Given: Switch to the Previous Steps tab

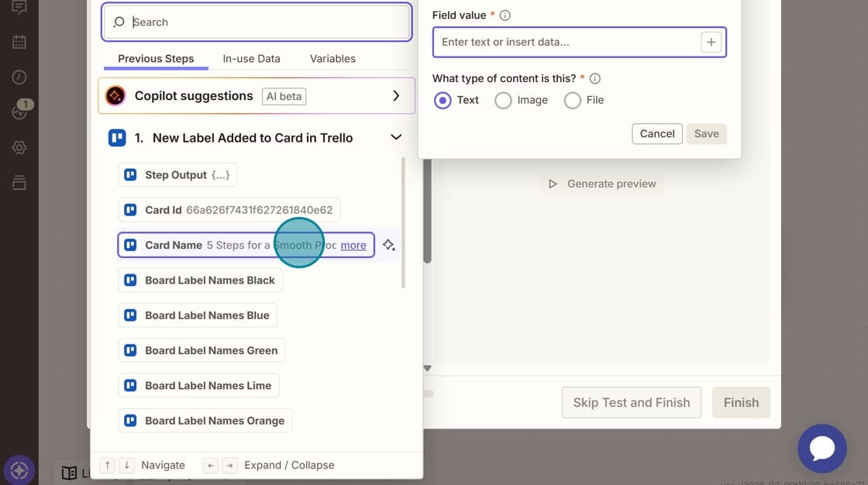Looking at the screenshot, I should coord(156,59).
